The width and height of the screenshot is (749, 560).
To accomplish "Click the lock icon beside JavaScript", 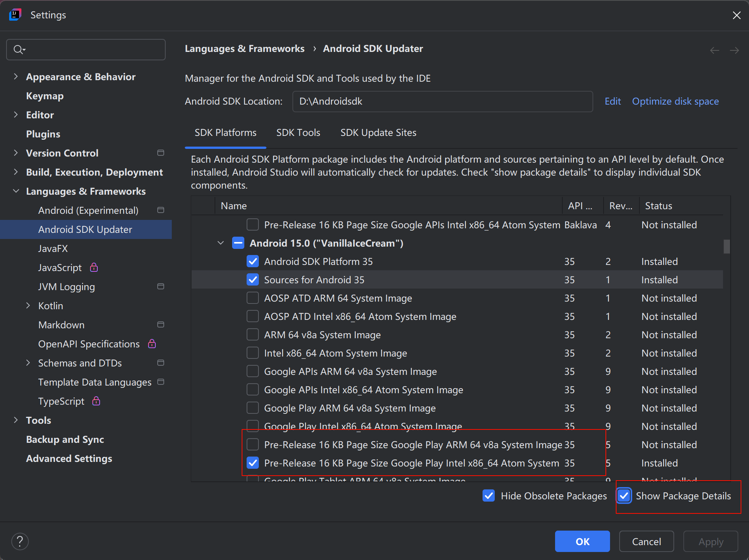I will coord(94,268).
